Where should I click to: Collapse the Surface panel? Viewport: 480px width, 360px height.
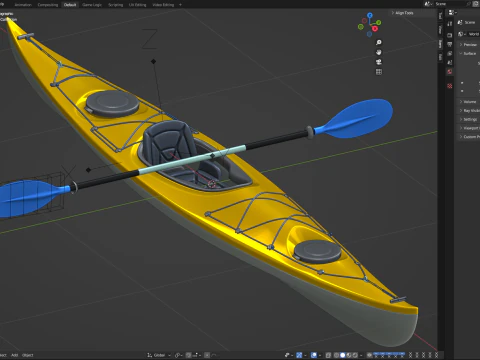[x=468, y=53]
